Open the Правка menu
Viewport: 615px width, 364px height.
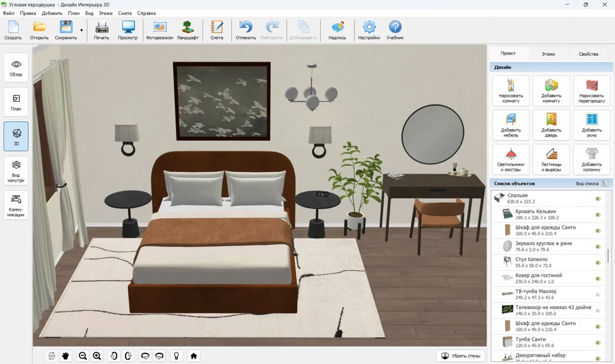click(28, 13)
